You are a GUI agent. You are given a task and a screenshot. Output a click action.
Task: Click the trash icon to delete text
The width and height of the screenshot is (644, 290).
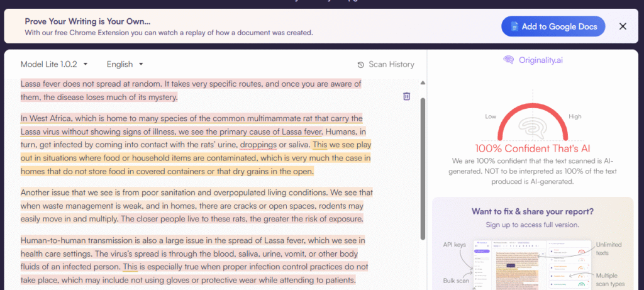pyautogui.click(x=406, y=96)
